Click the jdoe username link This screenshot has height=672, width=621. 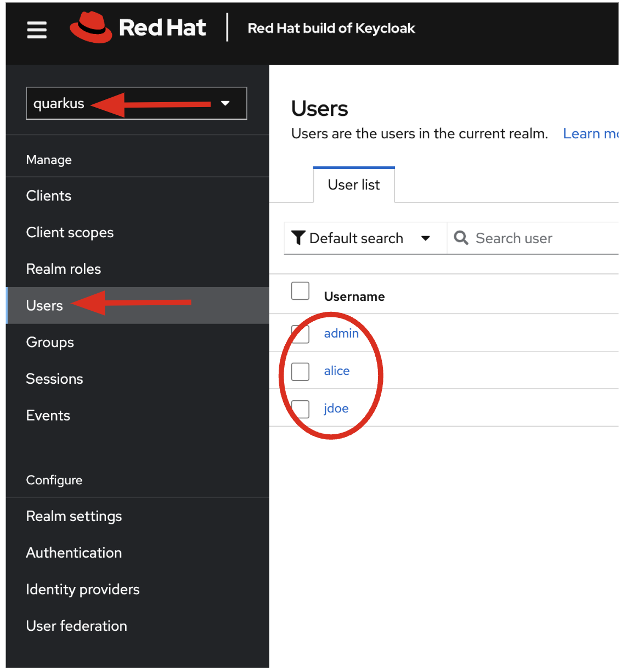click(336, 408)
